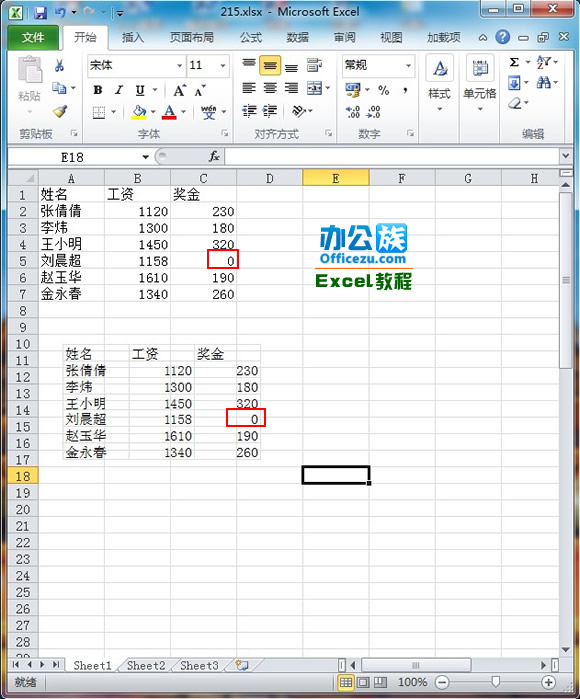Decrease font size with the small A icon
This screenshot has width=580, height=699.
[200, 90]
